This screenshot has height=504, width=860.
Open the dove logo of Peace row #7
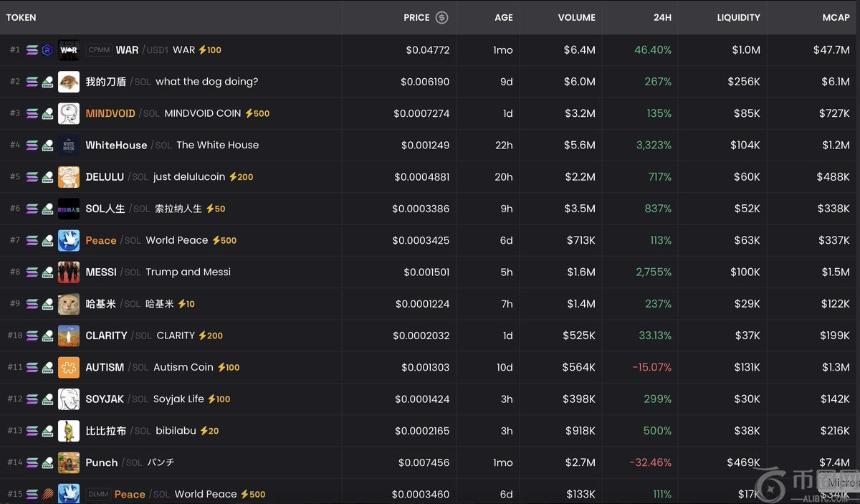coord(69,241)
